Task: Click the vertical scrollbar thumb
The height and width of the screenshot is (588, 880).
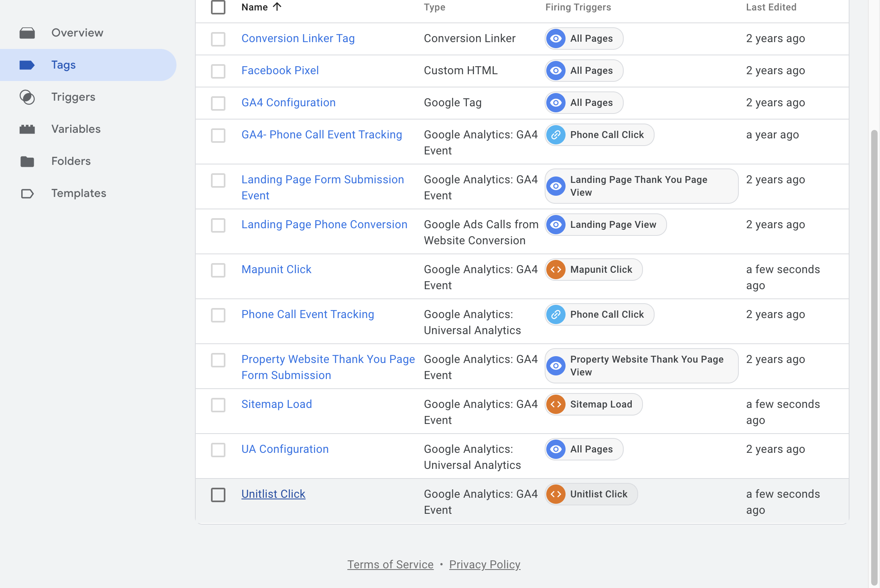Action: [x=874, y=357]
